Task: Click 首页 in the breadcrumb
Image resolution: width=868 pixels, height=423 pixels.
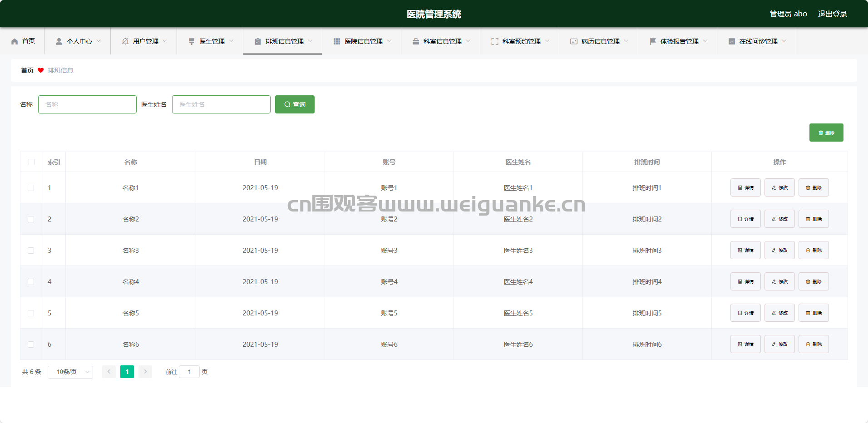Action: 27,70
